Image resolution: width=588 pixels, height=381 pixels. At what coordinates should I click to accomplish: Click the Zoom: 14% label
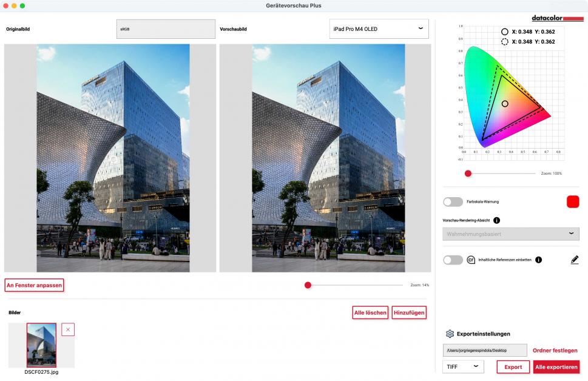(x=420, y=285)
